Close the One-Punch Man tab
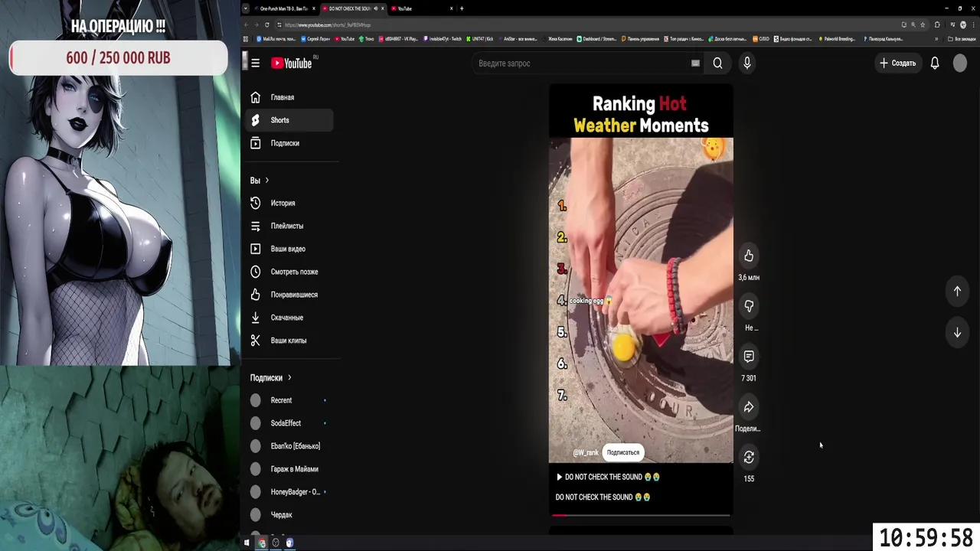Image resolution: width=980 pixels, height=551 pixels. (314, 8)
